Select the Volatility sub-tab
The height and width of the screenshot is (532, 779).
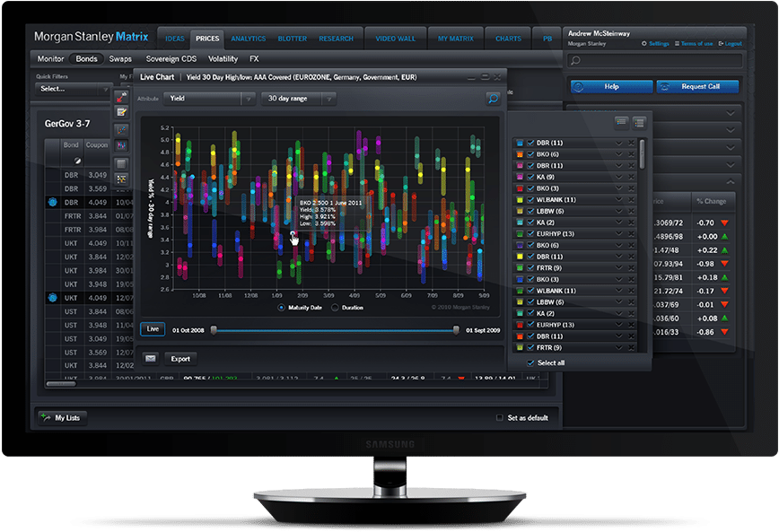pos(223,58)
